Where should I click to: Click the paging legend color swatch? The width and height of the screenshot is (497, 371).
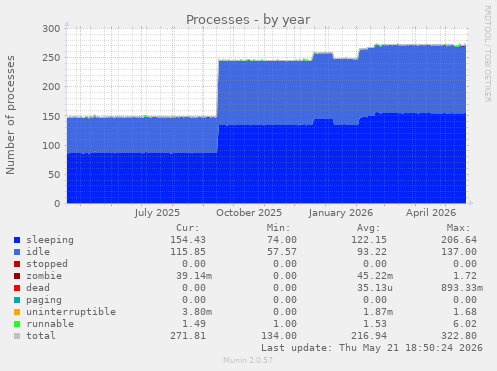tap(17, 300)
